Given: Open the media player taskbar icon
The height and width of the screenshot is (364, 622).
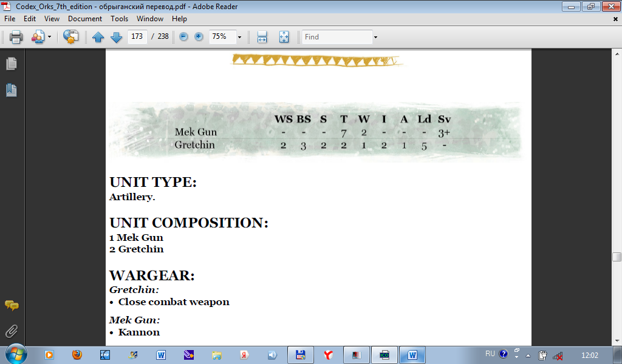Looking at the screenshot, I should [49, 355].
